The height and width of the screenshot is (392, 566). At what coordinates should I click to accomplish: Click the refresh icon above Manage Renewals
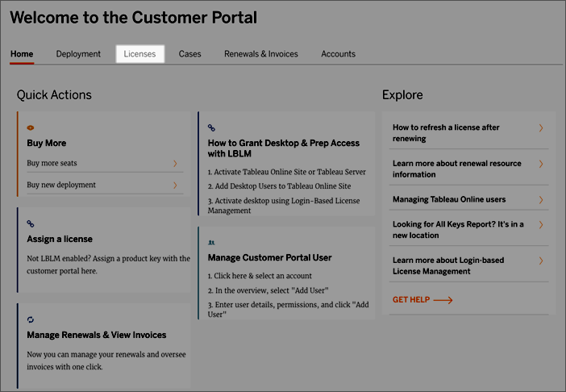(x=31, y=319)
